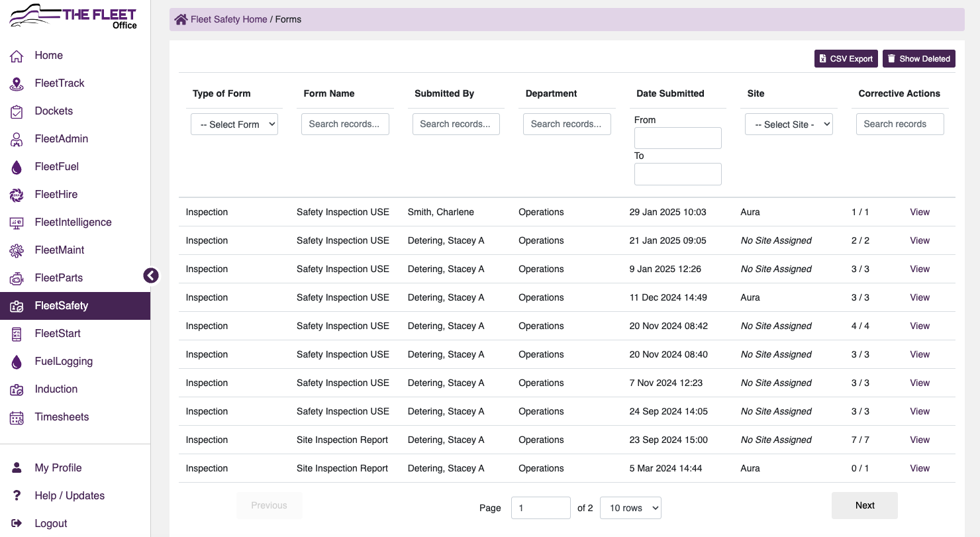Image resolution: width=980 pixels, height=537 pixels.
Task: Click the Submitted By search field
Action: tap(456, 124)
